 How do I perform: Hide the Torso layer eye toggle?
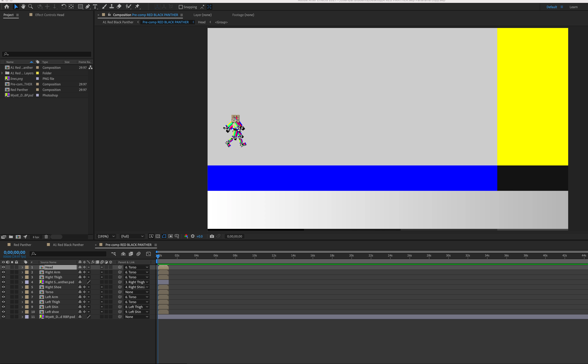[3, 292]
